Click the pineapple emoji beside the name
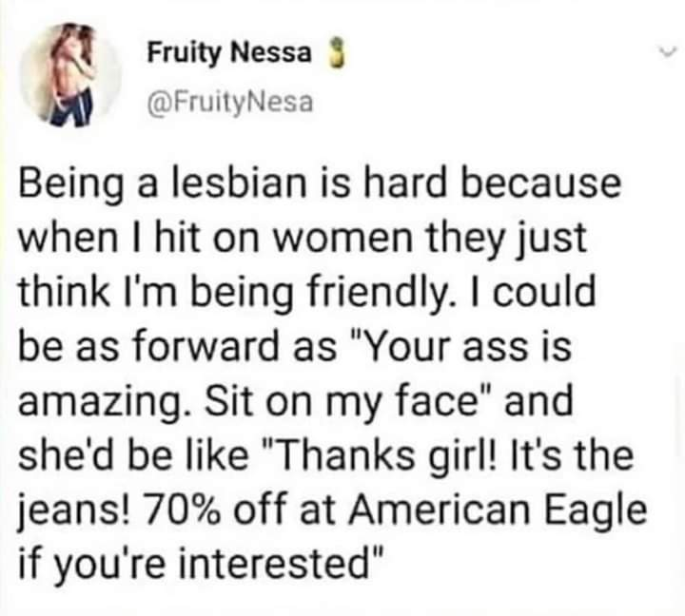Viewport: 685px width, 616px height. click(331, 53)
